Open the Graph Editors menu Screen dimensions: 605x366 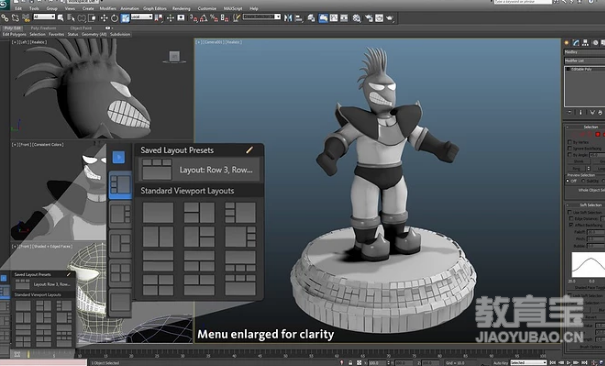155,8
